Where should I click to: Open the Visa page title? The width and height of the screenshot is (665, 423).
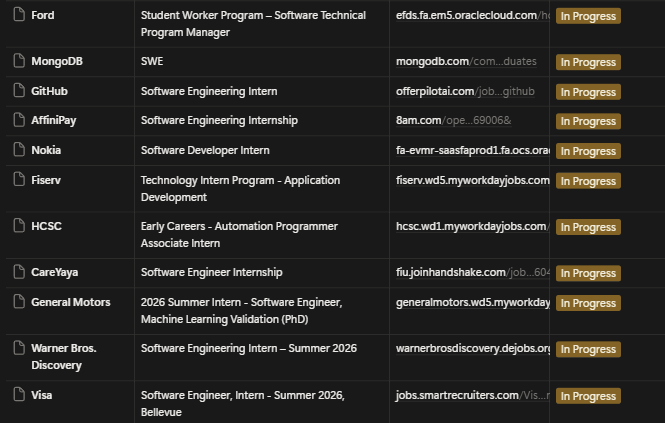point(42,395)
